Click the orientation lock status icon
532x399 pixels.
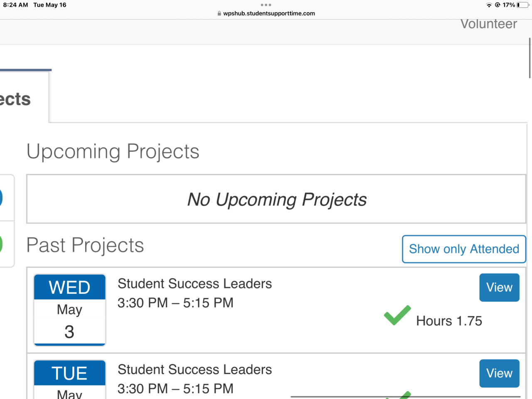point(498,5)
